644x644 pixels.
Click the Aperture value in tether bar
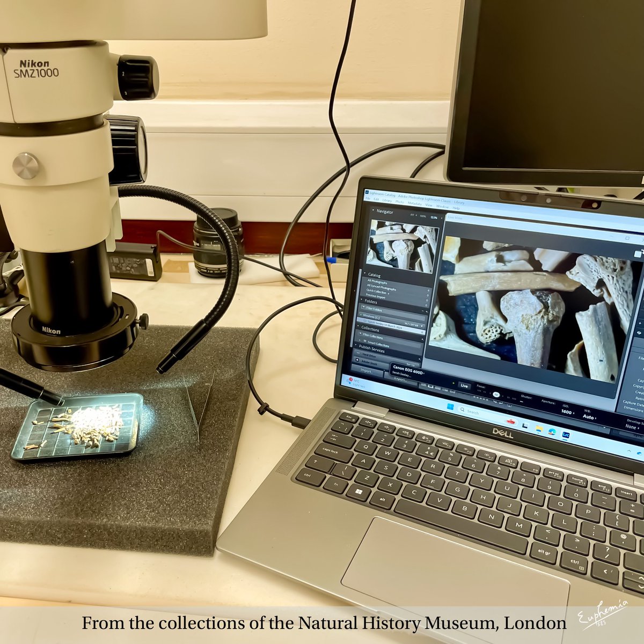click(548, 401)
